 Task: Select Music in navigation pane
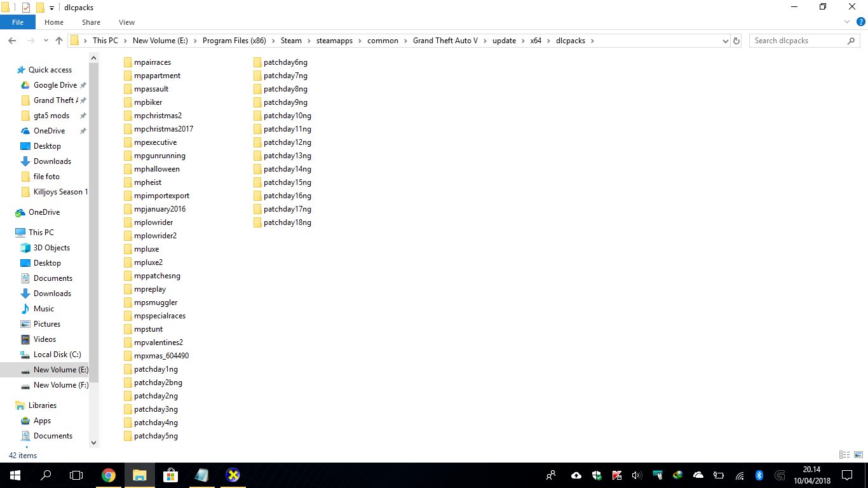(44, 309)
